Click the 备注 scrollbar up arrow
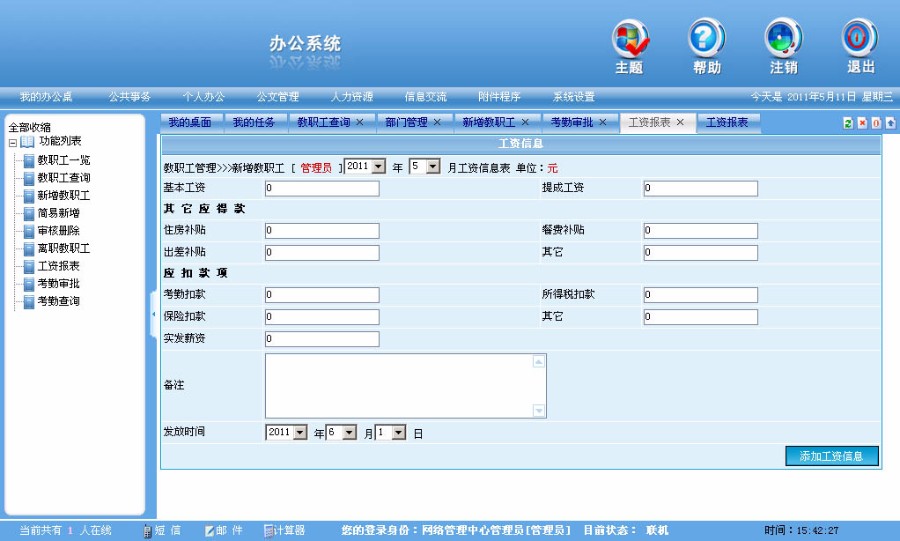 (538, 361)
